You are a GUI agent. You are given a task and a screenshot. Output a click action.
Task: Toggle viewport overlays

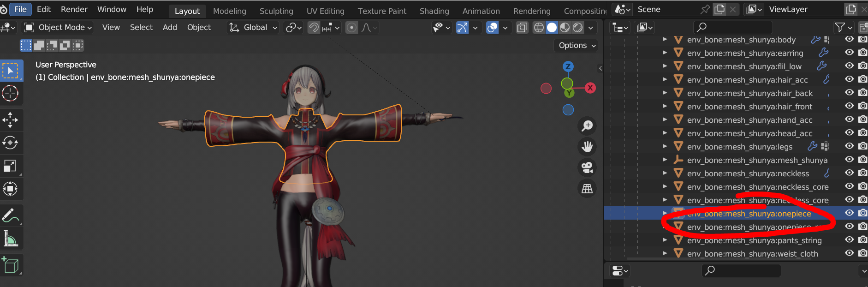tap(493, 28)
